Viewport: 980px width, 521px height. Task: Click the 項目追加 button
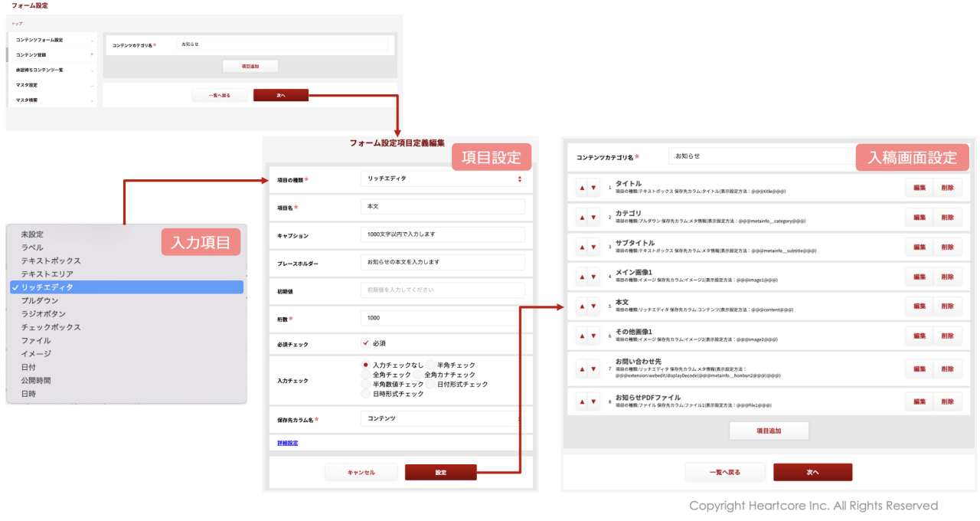769,431
